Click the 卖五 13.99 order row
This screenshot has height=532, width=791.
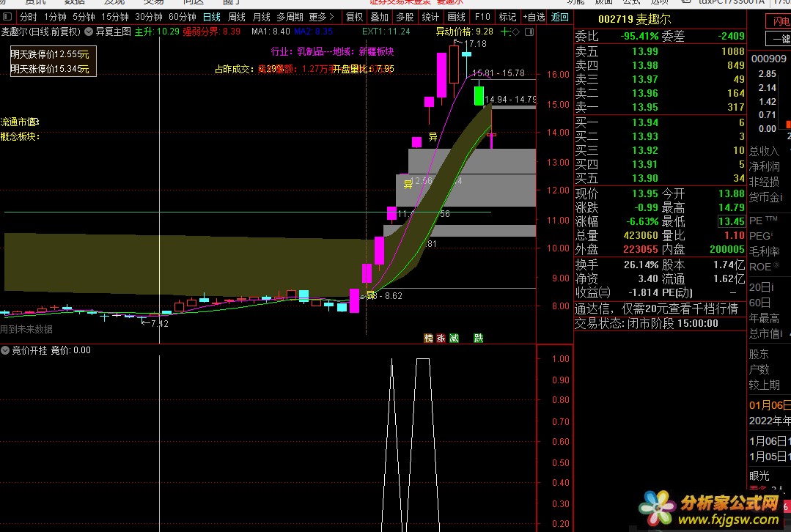[x=660, y=51]
